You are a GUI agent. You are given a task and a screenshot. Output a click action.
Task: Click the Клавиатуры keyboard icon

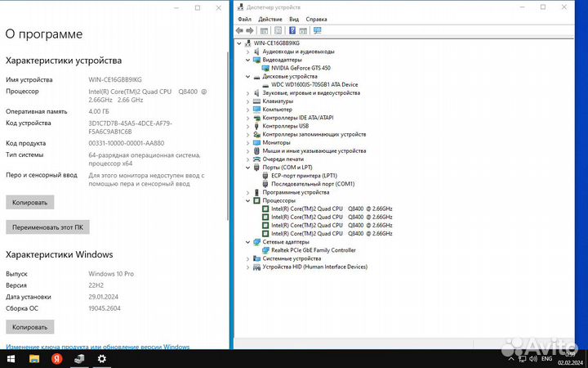click(x=256, y=101)
